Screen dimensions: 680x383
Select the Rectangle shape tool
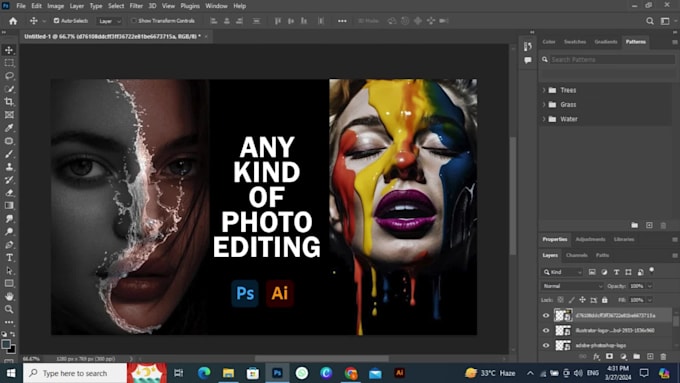pos(9,284)
